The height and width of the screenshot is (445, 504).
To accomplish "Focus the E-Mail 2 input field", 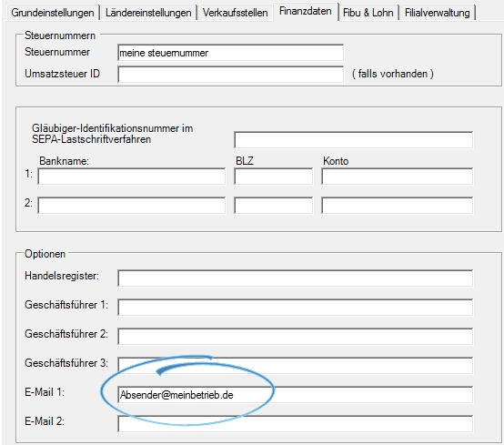I will pyautogui.click(x=295, y=423).
